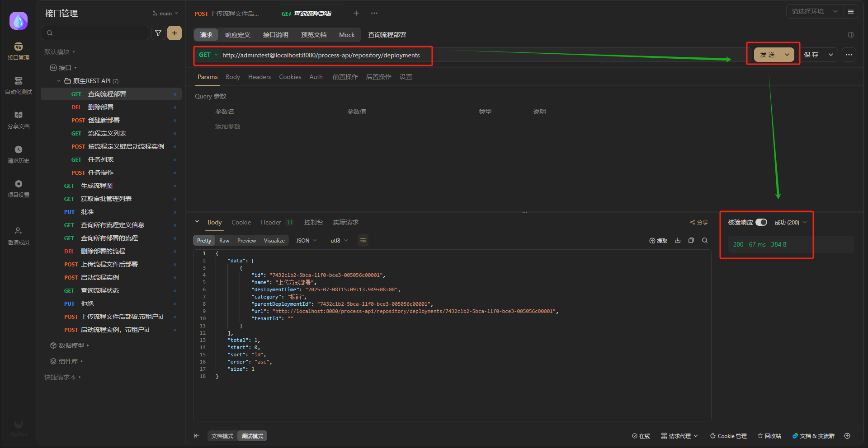This screenshot has height=448, width=868.
Task: Open the 请选择环境 environment dropdown
Action: 814,12
